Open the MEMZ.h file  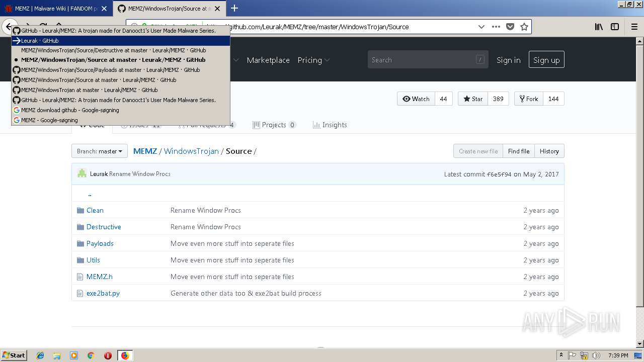[100, 277]
